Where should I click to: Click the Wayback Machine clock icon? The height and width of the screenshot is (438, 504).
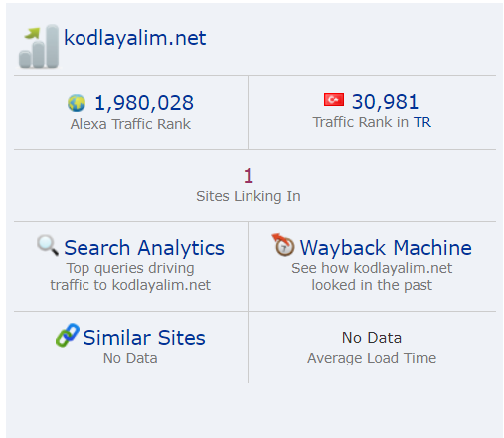click(x=283, y=245)
